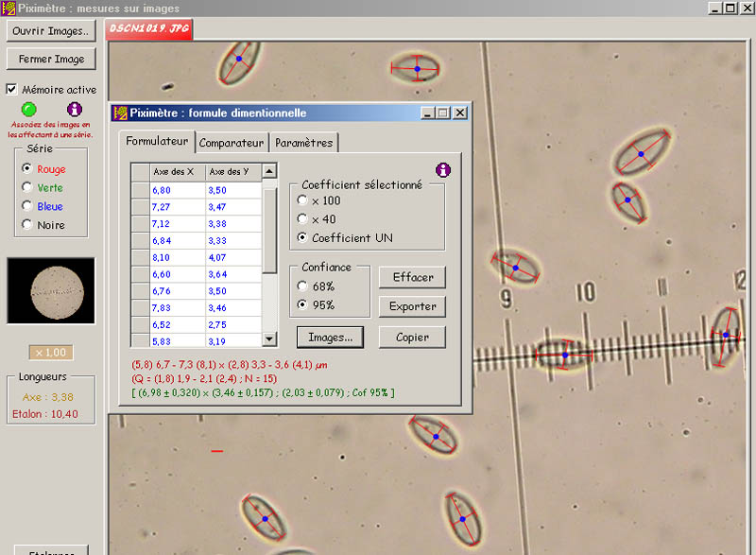Click the Piximètre dialog title bar icon
The width and height of the screenshot is (756, 555).
pos(120,113)
